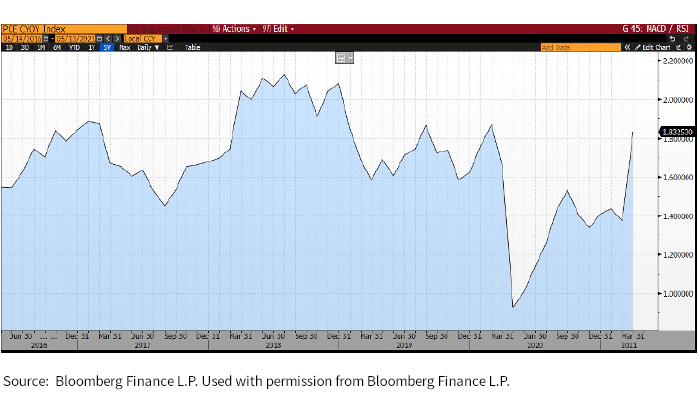Switch range to Max

pos(125,47)
